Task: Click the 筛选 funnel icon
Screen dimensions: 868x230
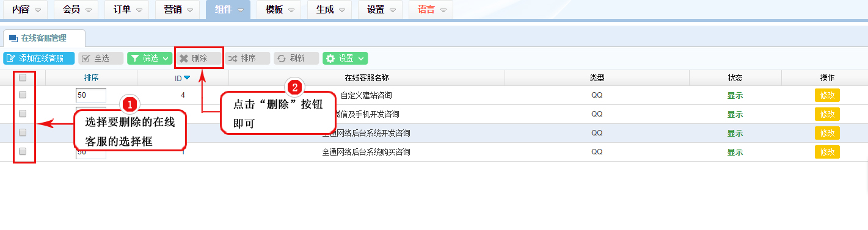Action: 134,59
